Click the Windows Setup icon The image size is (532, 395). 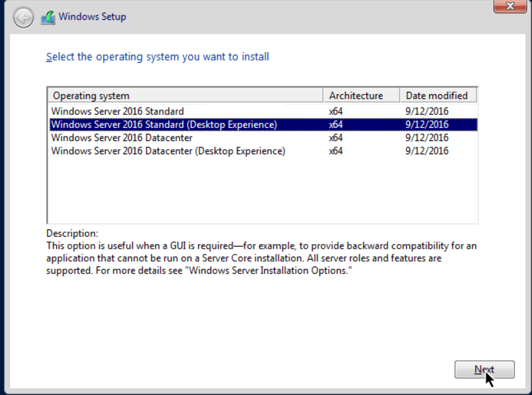(x=48, y=17)
